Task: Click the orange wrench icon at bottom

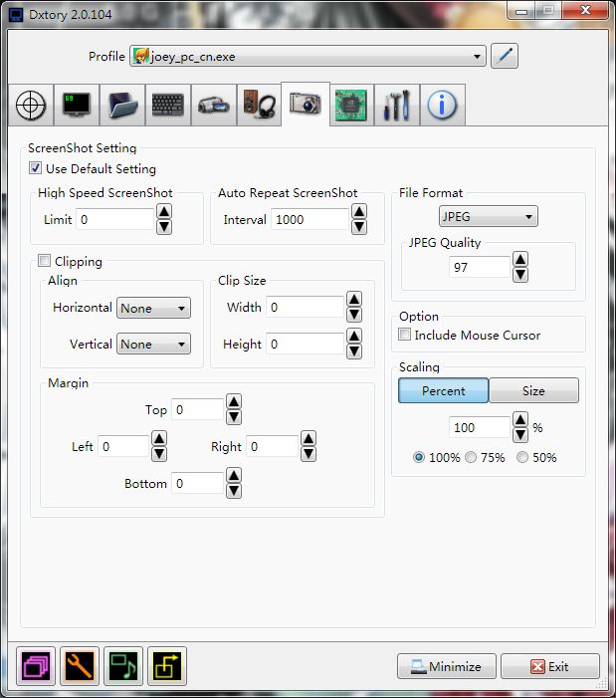Action: coord(80,665)
